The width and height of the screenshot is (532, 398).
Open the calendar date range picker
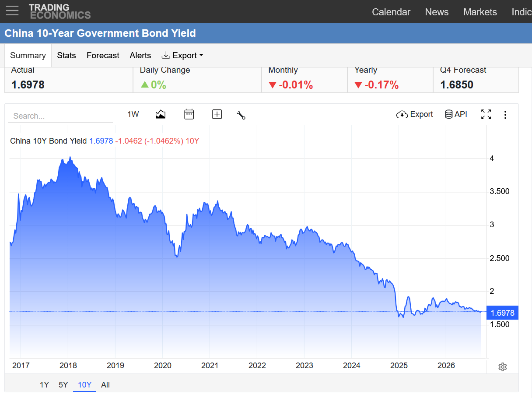coord(189,115)
